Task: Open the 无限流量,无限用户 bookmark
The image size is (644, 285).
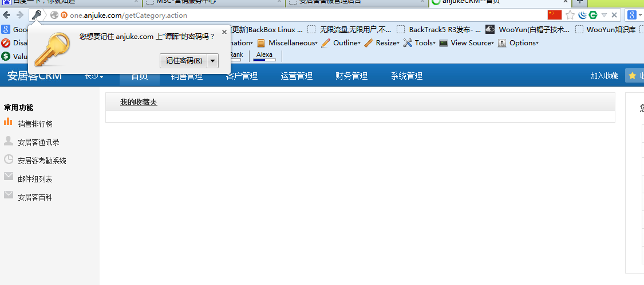Action: (350, 30)
